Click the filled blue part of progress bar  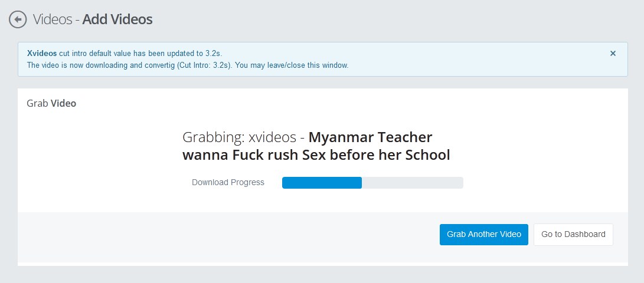point(322,183)
